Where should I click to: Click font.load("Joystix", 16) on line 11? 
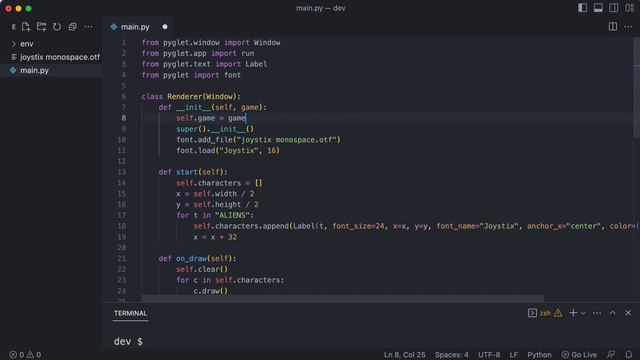click(228, 151)
